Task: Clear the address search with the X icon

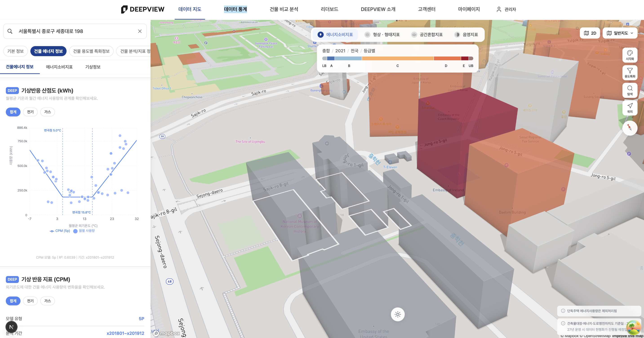Action: [140, 31]
